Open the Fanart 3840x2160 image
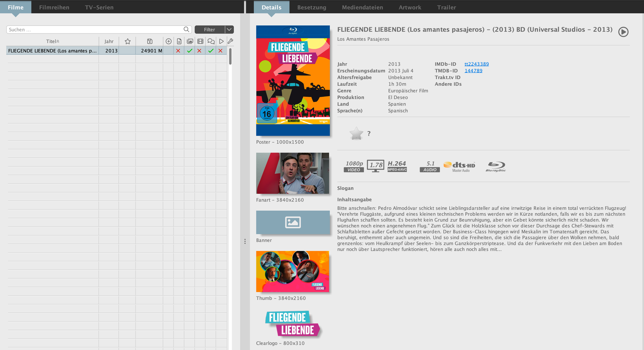 pyautogui.click(x=293, y=173)
